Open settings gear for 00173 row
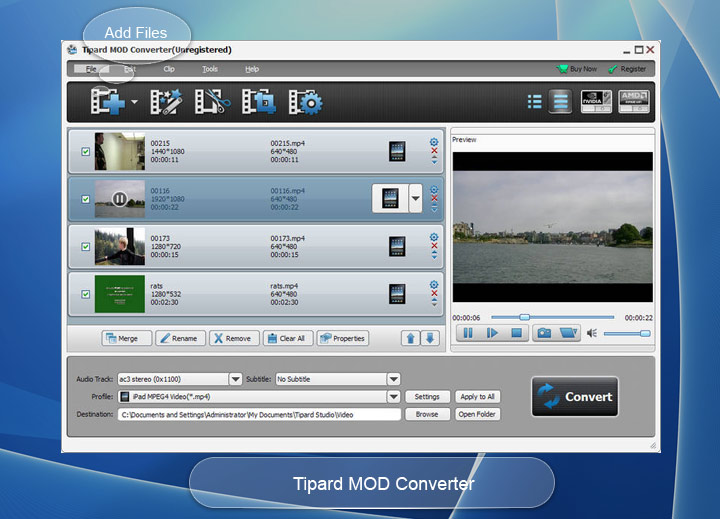Viewport: 720px width, 519px height. (x=434, y=237)
